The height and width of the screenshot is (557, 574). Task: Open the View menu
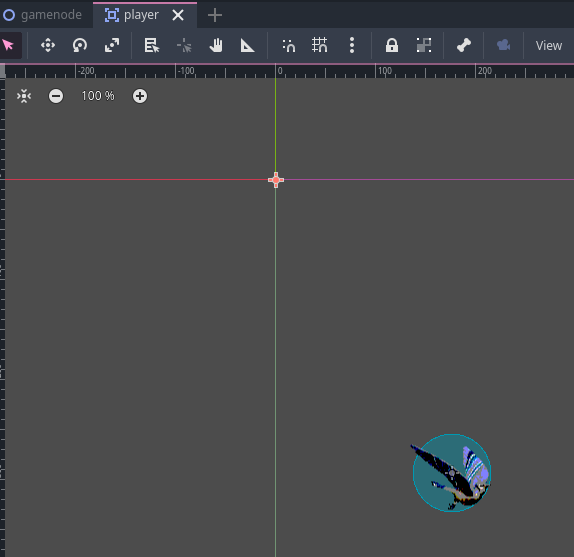pyautogui.click(x=549, y=45)
